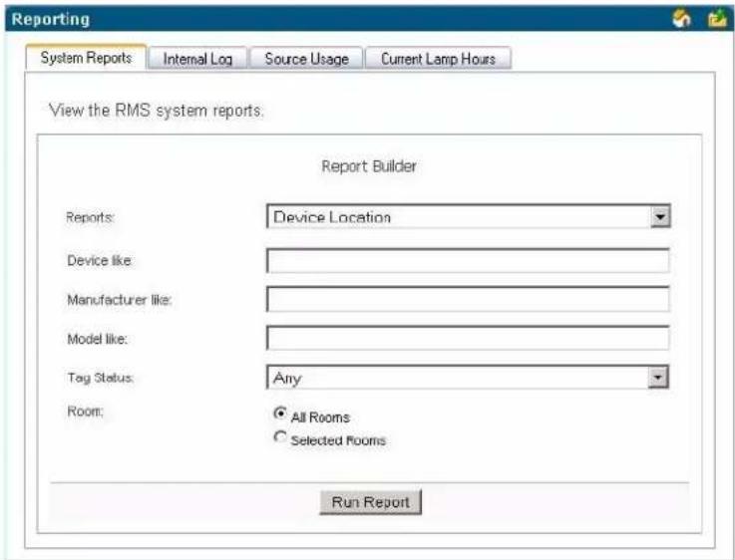Click the Run Report button

[370, 502]
